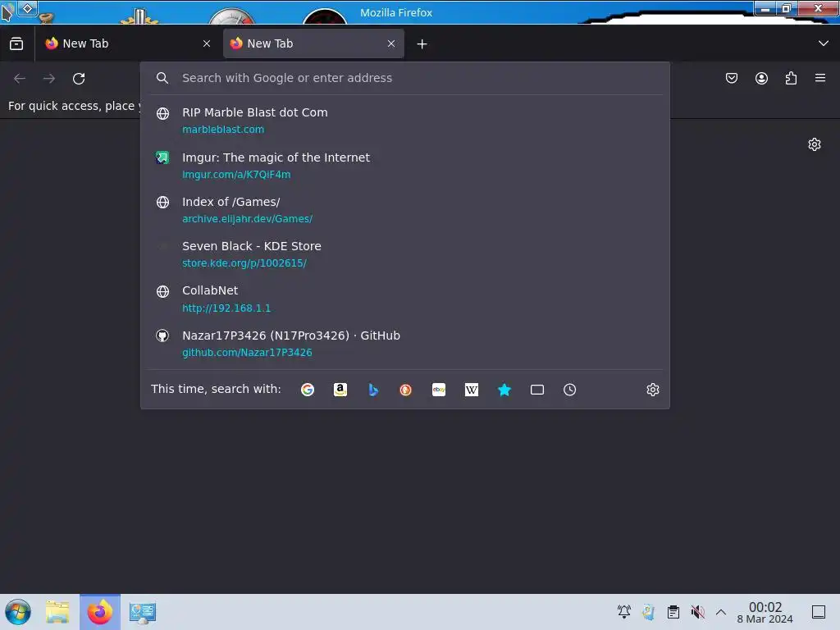
Task: Open archive.elijahr.dev/Games/ link
Action: pyautogui.click(x=247, y=219)
